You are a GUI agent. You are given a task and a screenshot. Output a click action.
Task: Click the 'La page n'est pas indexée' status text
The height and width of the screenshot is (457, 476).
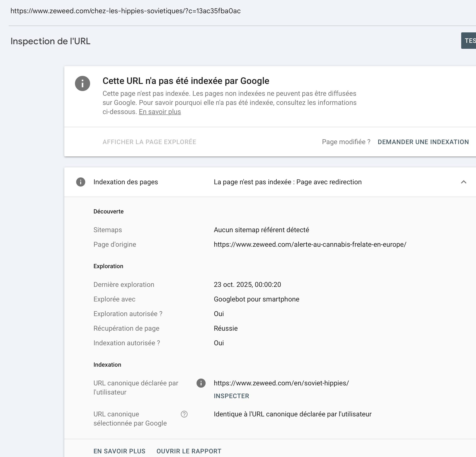(287, 182)
